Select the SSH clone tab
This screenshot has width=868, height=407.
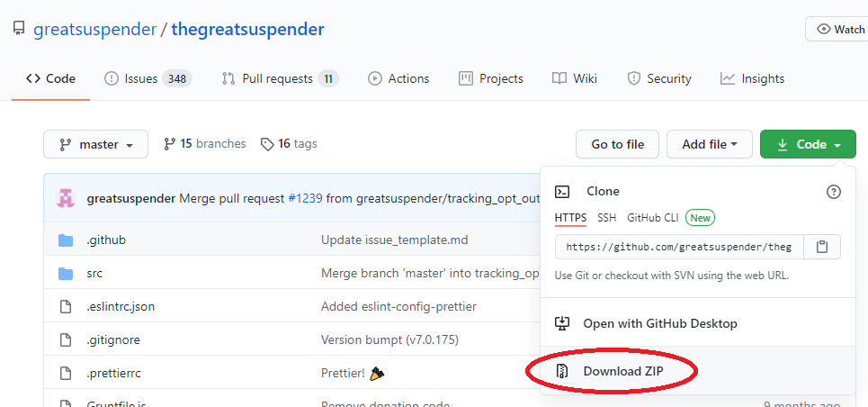[x=607, y=218]
